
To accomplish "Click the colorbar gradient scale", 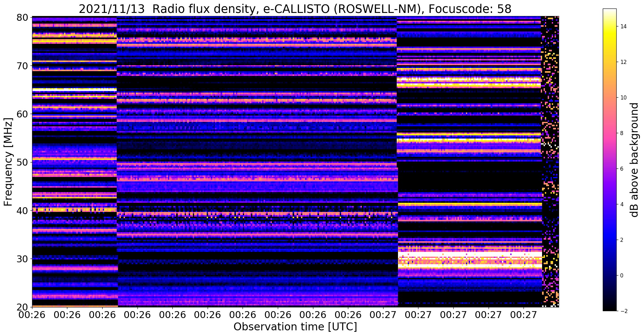I will tap(609, 160).
